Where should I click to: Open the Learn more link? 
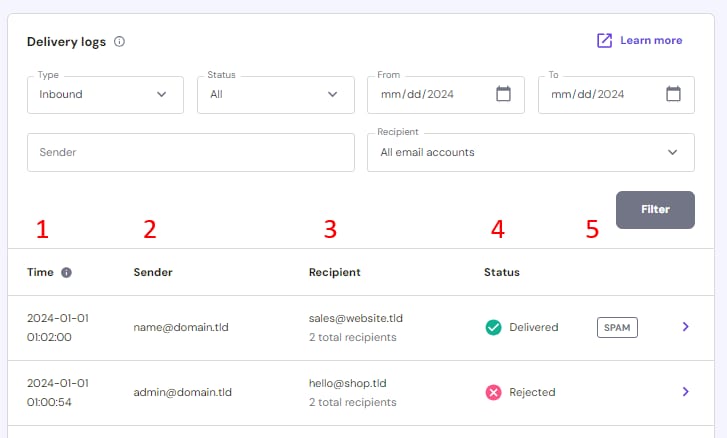pos(650,41)
